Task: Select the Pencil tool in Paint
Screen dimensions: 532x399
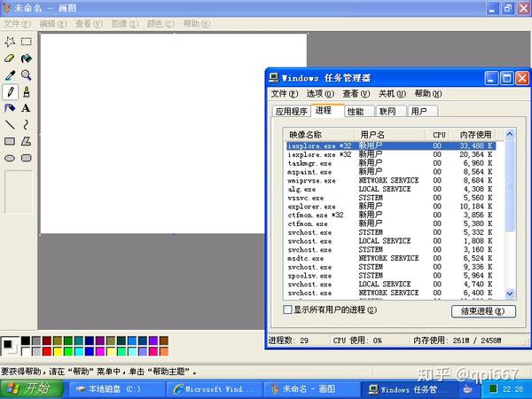Action: pyautogui.click(x=10, y=91)
